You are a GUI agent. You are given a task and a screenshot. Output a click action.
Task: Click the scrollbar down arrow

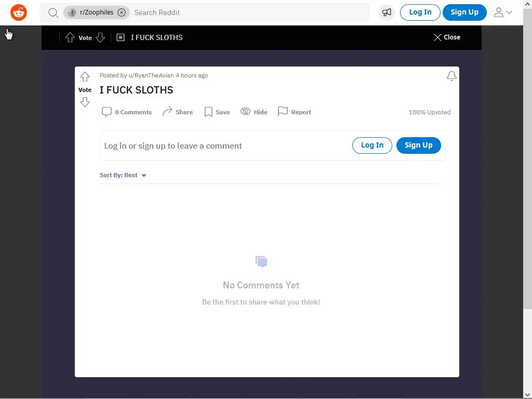(x=528, y=395)
